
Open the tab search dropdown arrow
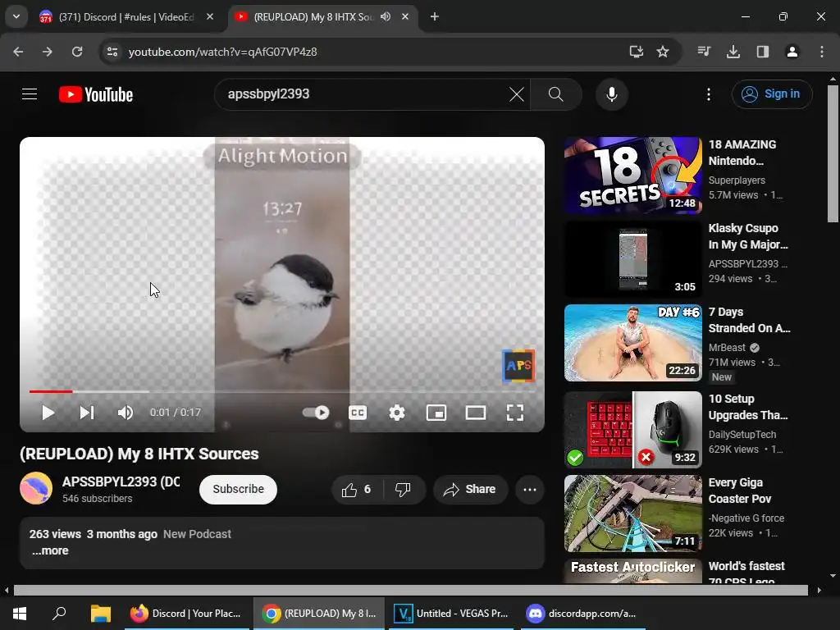pos(16,16)
